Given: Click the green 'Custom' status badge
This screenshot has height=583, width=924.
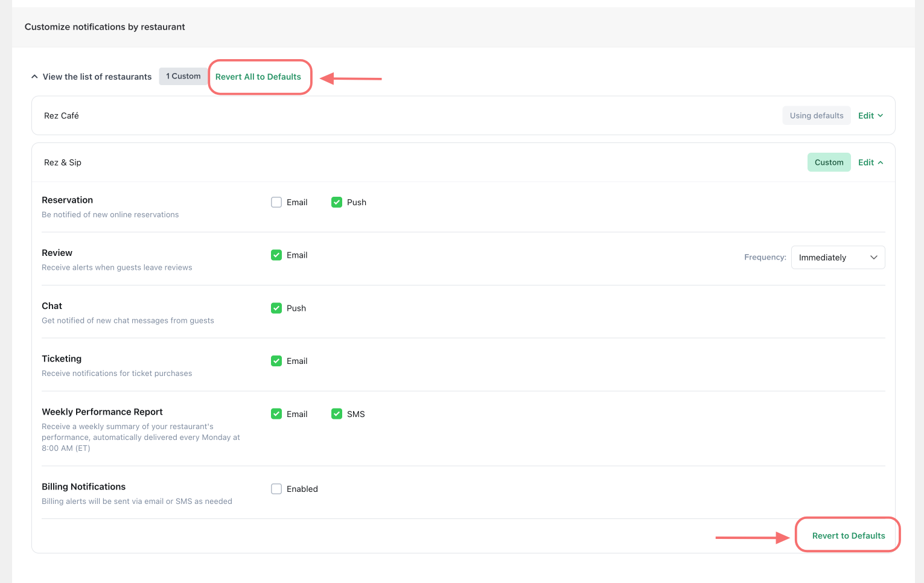Looking at the screenshot, I should click(829, 162).
